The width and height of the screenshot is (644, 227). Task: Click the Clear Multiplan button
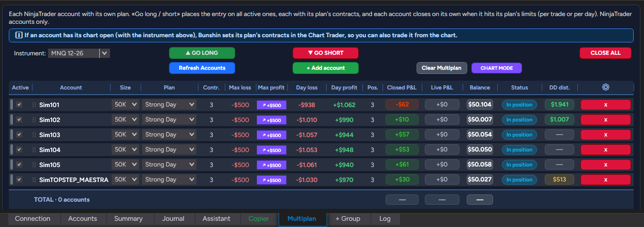pos(442,68)
